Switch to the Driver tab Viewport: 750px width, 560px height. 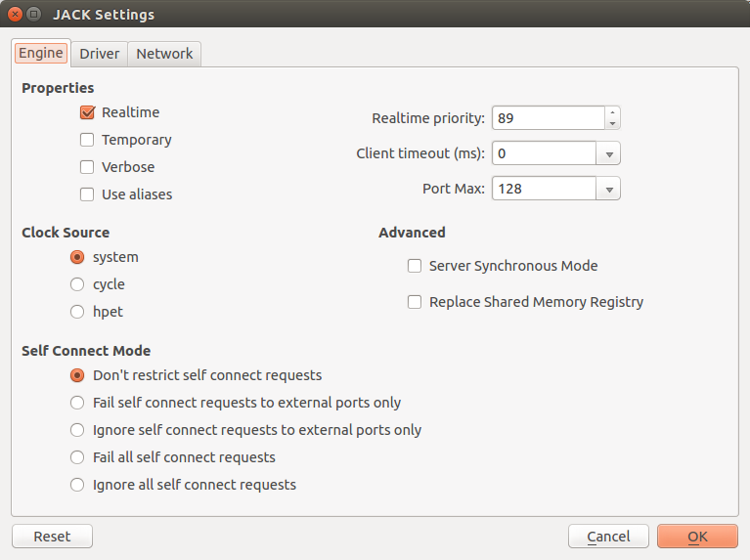pos(100,54)
